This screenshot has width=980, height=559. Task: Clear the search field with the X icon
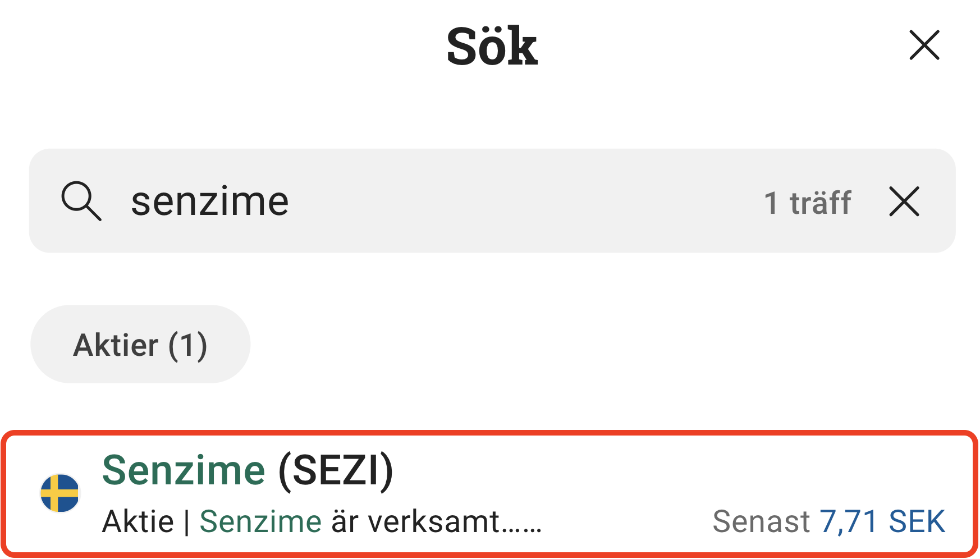point(904,201)
